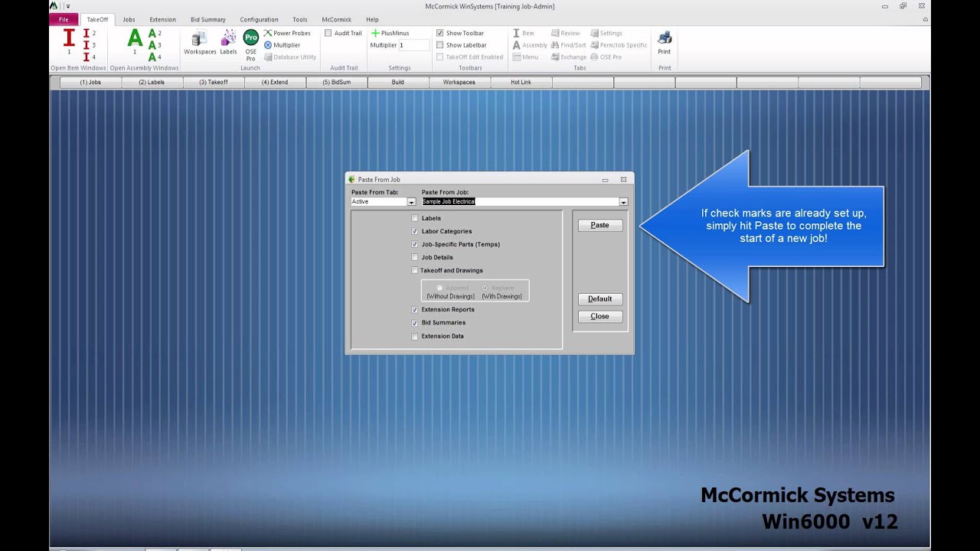This screenshot has height=551, width=980.
Task: Click the Multiplier value input field
Action: coord(413,45)
